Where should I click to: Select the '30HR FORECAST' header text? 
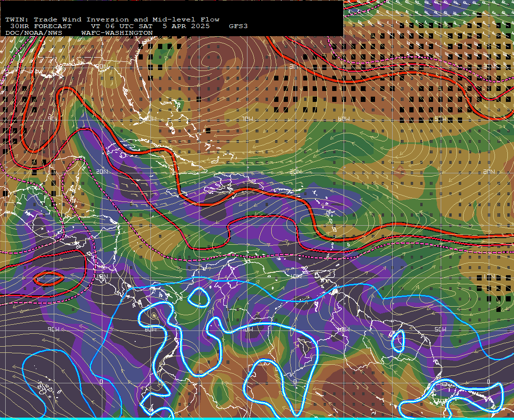[40, 26]
